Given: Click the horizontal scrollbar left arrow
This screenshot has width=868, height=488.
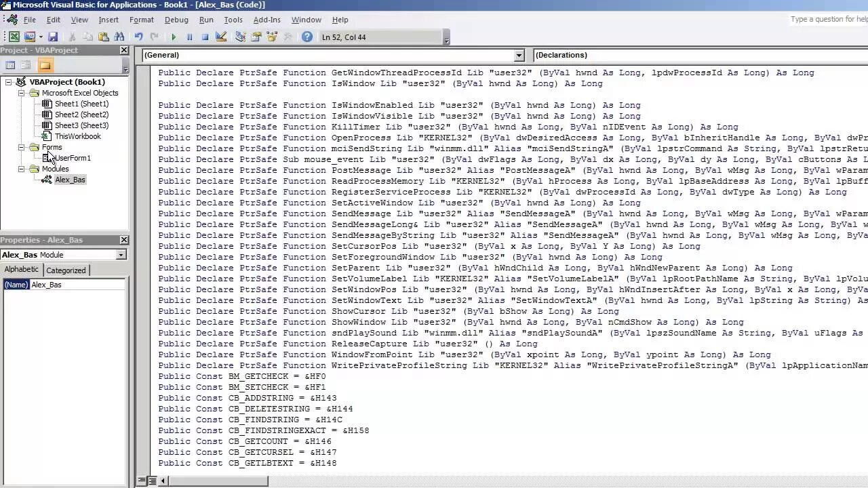Looking at the screenshot, I should point(165,481).
